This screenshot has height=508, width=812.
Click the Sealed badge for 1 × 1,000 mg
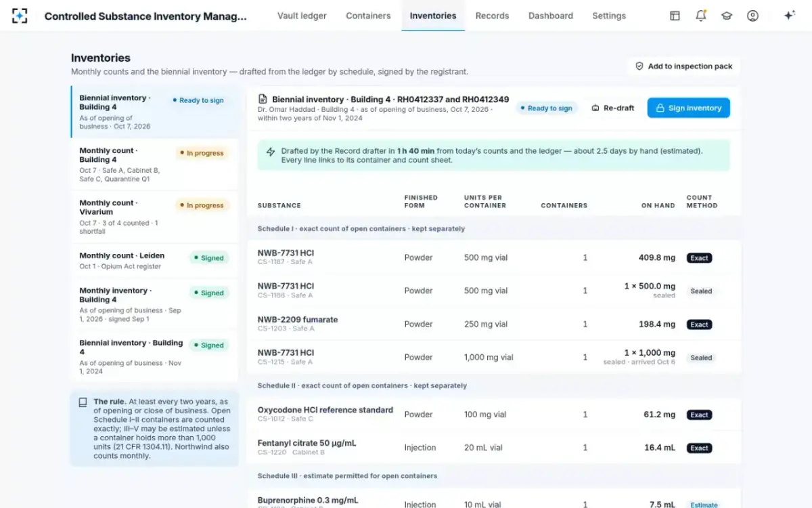coord(701,358)
